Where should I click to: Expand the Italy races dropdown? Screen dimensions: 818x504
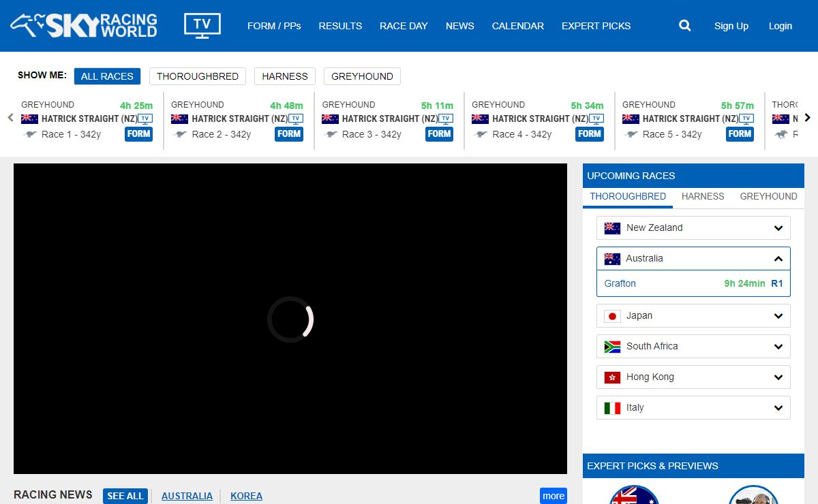(x=693, y=408)
